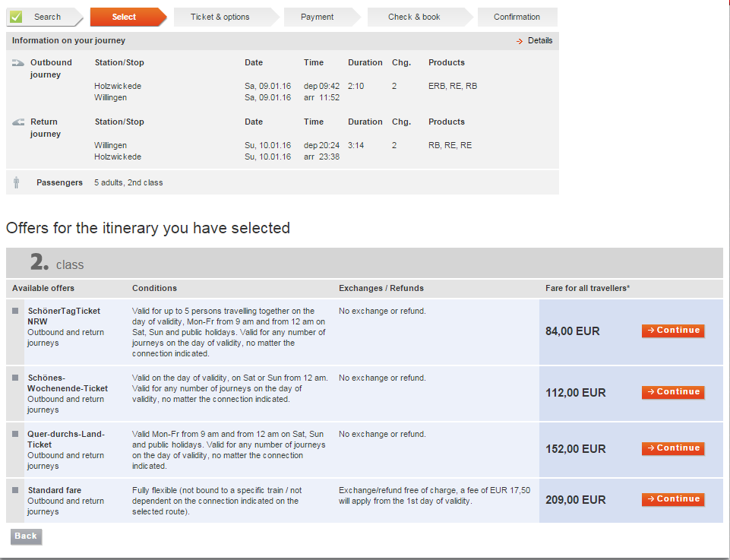The image size is (730, 560).
Task: Toggle the Quer-durchs-Land-Ticket offer square
Action: (x=15, y=434)
